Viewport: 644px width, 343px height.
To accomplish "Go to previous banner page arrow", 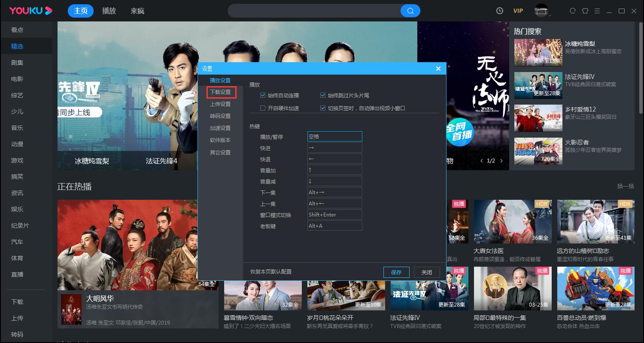I will (x=482, y=161).
